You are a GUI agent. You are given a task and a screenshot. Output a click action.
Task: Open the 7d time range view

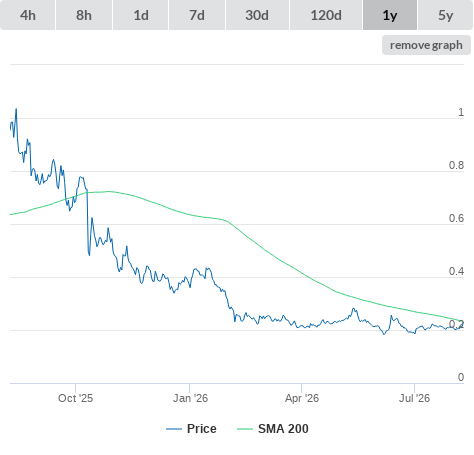point(197,15)
